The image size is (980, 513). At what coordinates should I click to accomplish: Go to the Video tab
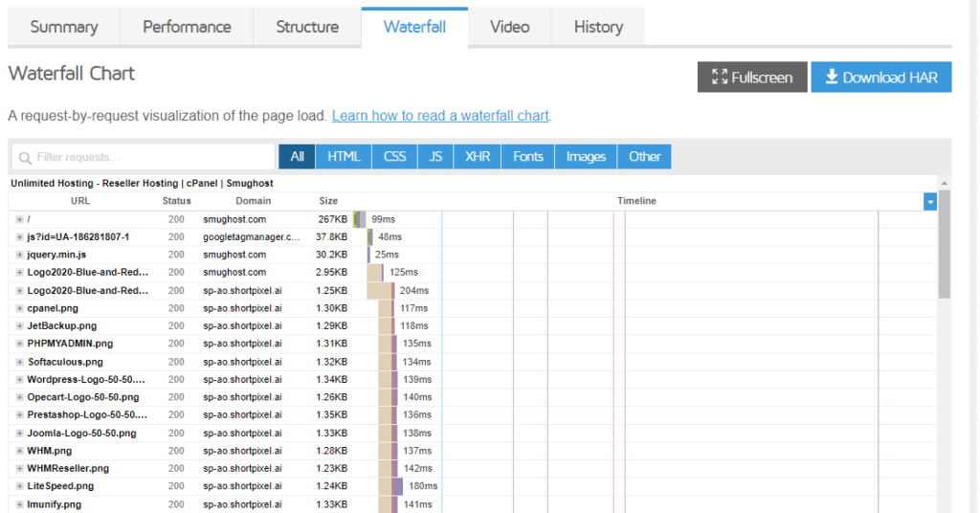[509, 27]
